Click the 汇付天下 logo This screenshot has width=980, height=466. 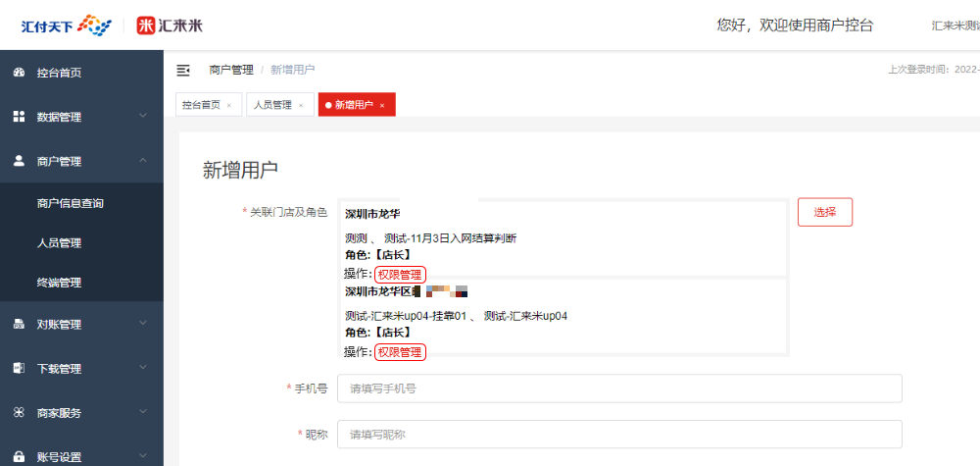(x=67, y=26)
